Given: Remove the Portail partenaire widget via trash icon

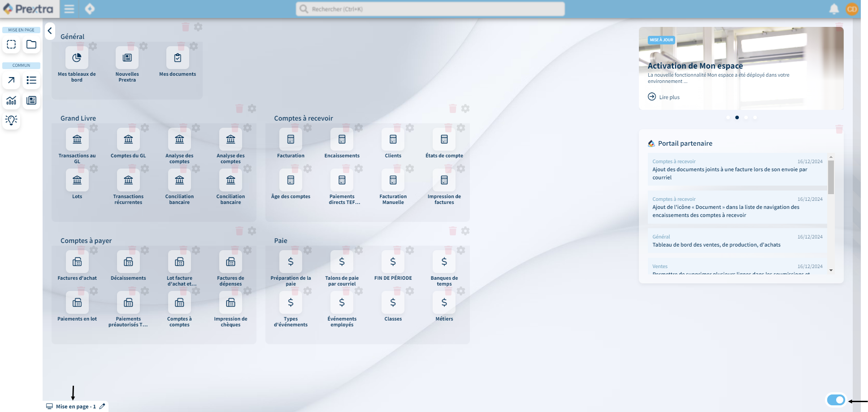Looking at the screenshot, I should tap(839, 129).
